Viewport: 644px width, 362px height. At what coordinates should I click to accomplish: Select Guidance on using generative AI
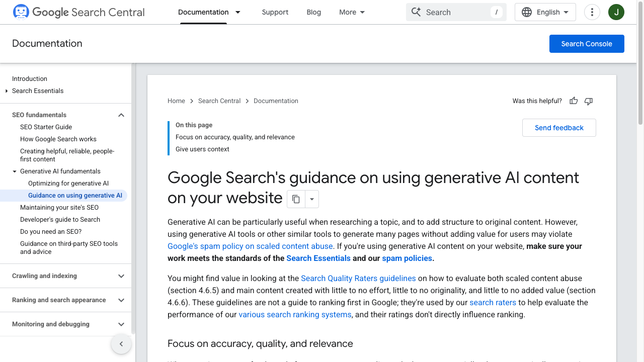[75, 196]
